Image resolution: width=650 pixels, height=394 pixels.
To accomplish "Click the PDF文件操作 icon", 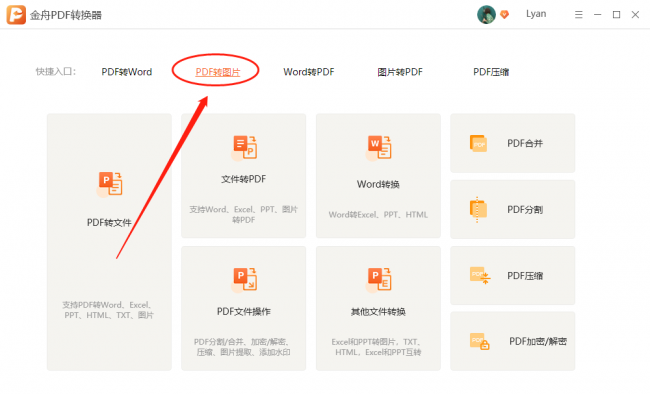I will tap(244, 280).
